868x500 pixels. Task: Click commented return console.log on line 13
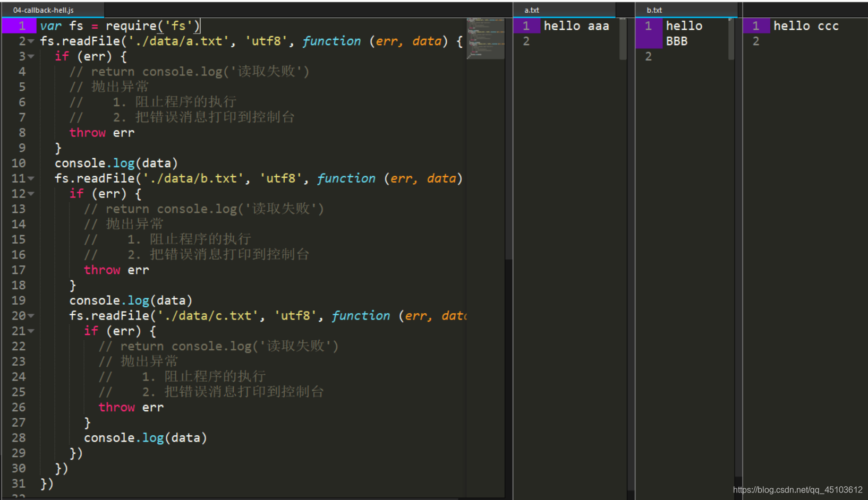coord(204,209)
